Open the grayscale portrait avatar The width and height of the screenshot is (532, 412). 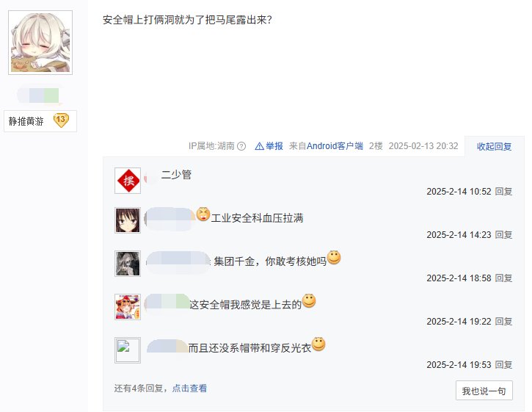click(128, 264)
